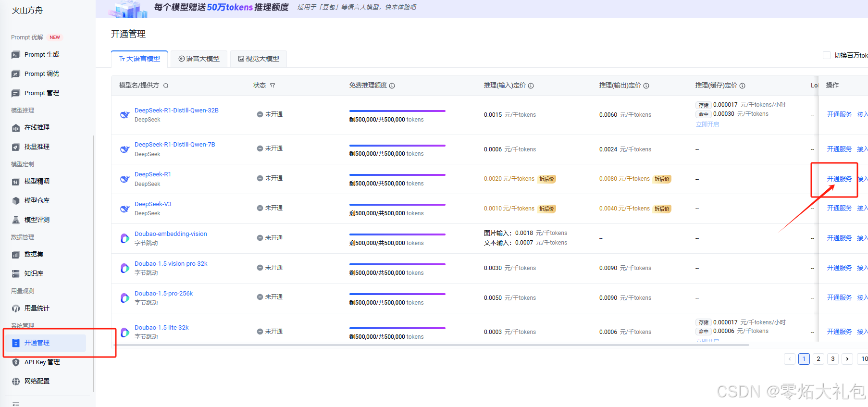Open the Doubao-1.5-lite-32k model link

[161, 328]
